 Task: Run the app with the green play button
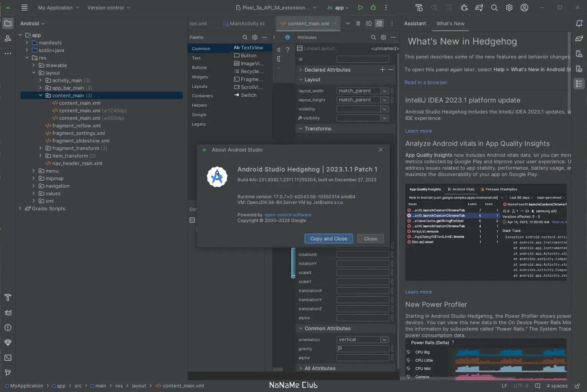[360, 8]
